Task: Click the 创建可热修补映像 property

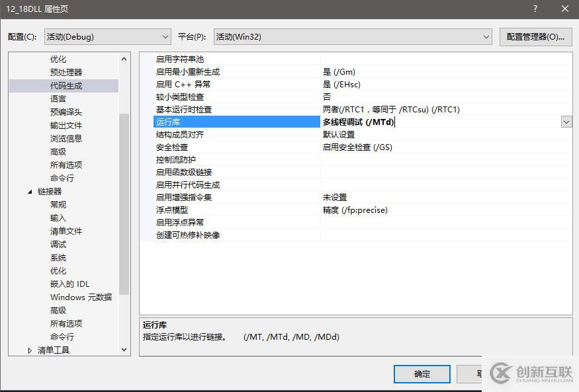Action: (x=188, y=235)
